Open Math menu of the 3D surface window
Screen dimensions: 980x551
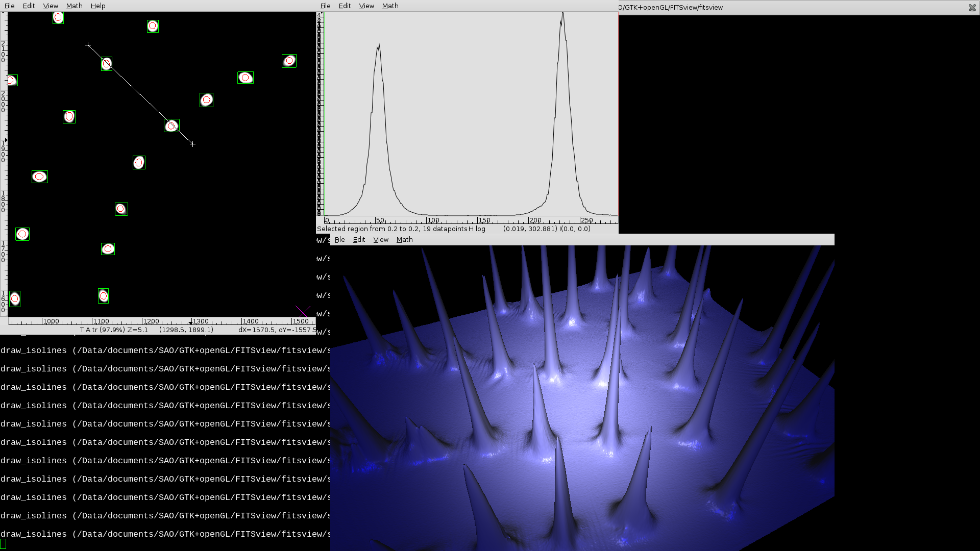point(404,240)
